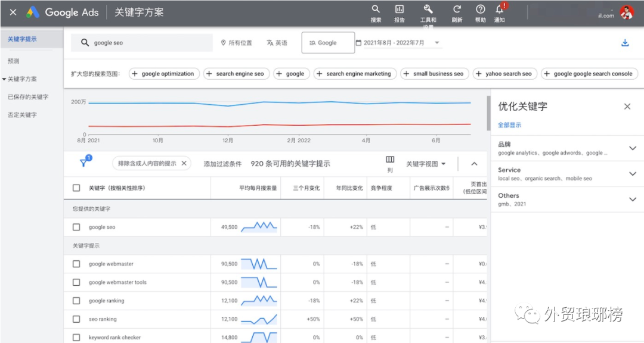Toggle the select-all keywords checkbox in header
This screenshot has width=644, height=343.
point(76,188)
